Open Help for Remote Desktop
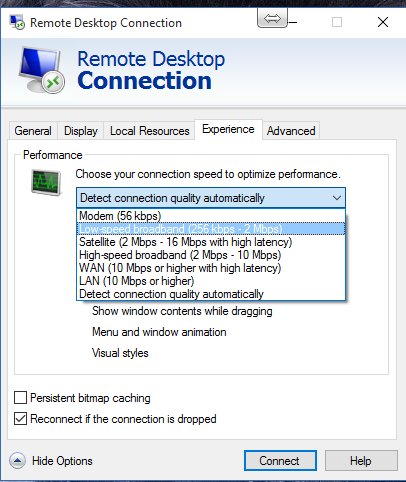406x482 pixels. pyautogui.click(x=361, y=461)
